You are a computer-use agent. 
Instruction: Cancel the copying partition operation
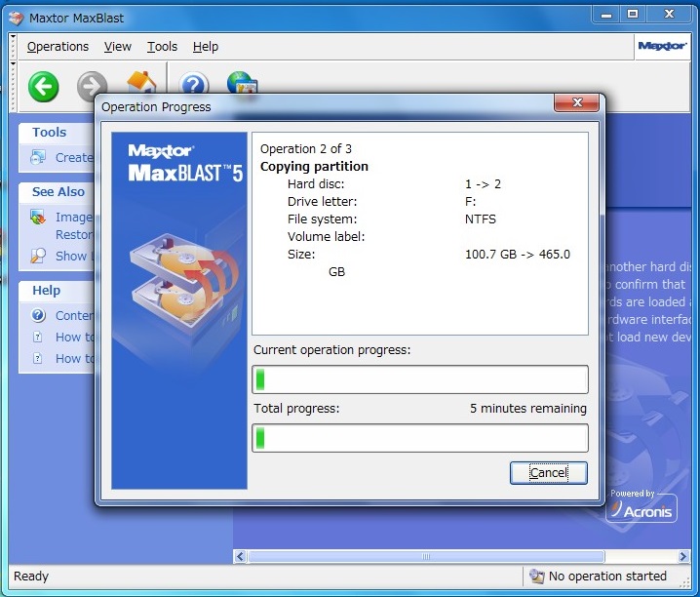pyautogui.click(x=549, y=473)
